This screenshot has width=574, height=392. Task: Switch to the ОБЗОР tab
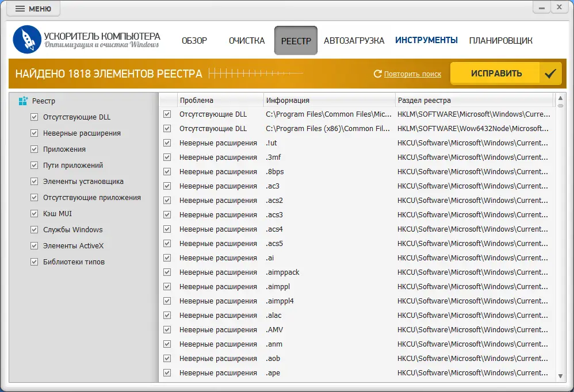(194, 41)
